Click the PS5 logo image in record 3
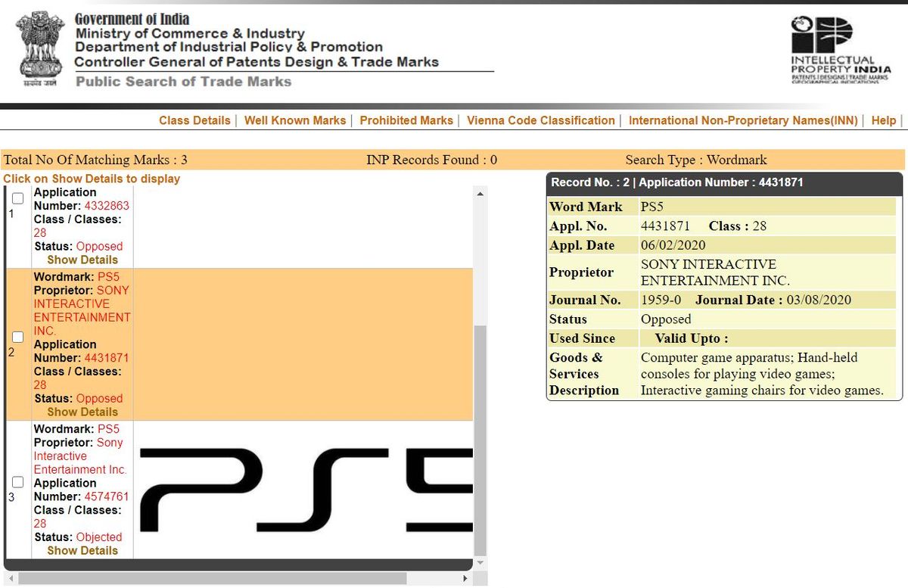This screenshot has width=908, height=588. pos(306,490)
